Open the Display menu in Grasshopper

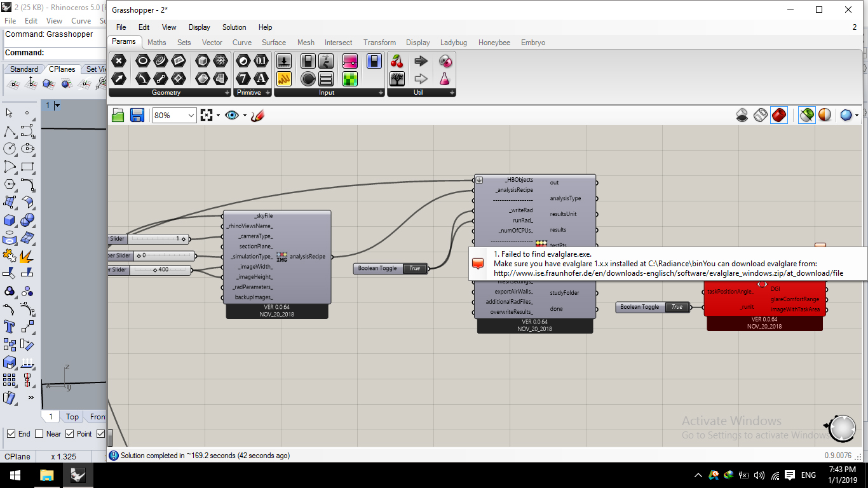pos(199,27)
